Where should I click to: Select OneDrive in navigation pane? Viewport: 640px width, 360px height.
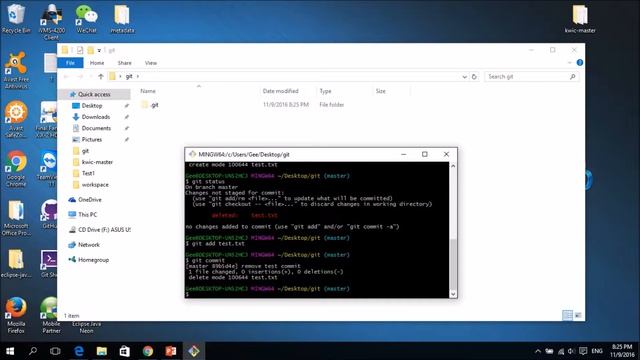click(x=89, y=200)
